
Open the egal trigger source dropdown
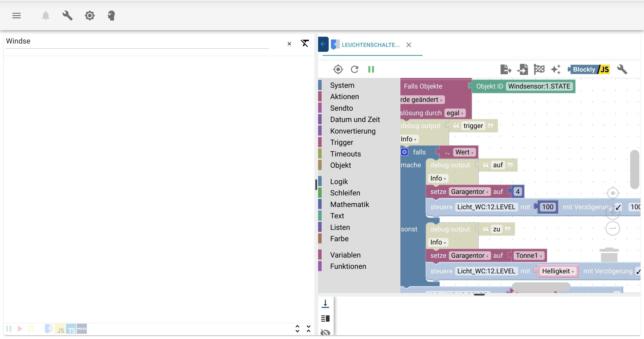pyautogui.click(x=455, y=113)
